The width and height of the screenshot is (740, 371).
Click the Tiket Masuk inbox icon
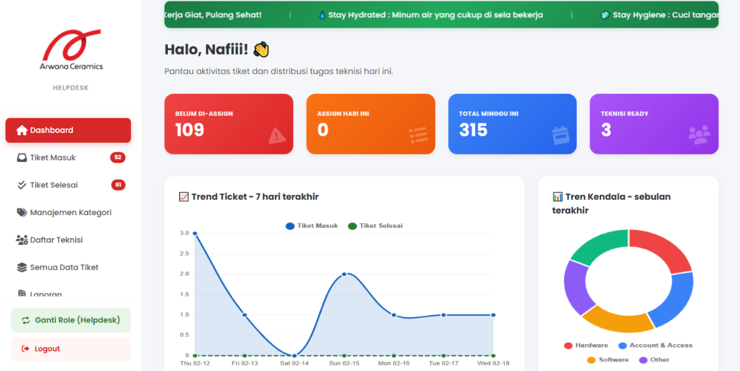pos(22,158)
